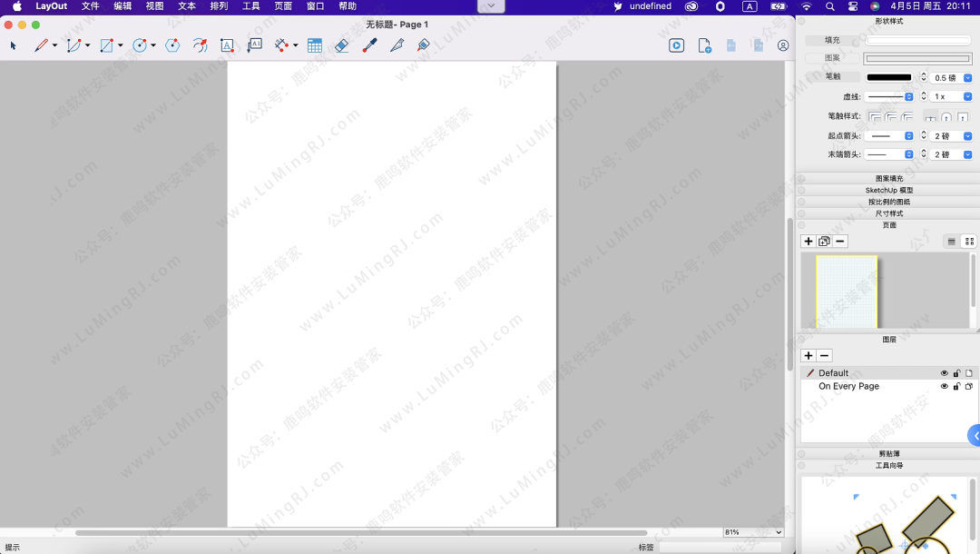Screen dimensions: 980x554
Task: Open the stroke width 0.5 dropdown
Action: tap(967, 78)
